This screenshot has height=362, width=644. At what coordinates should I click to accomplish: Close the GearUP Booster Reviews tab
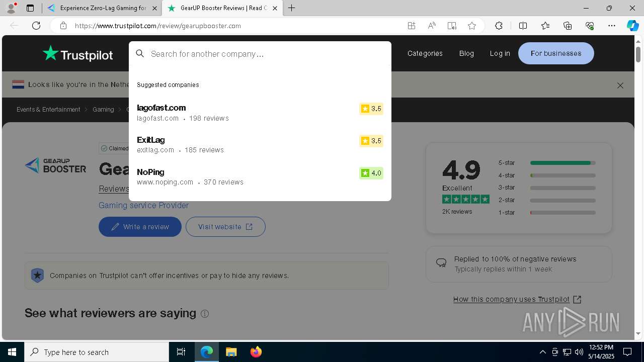point(275,8)
